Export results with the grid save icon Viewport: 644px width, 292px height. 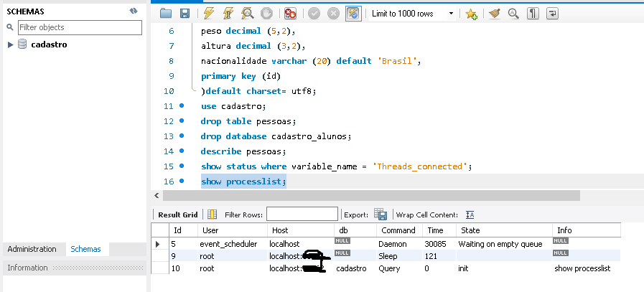(x=381, y=215)
